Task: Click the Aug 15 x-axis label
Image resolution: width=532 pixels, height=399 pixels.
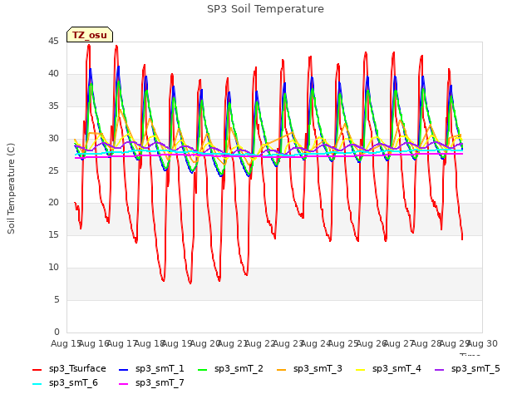Action: coord(66,343)
